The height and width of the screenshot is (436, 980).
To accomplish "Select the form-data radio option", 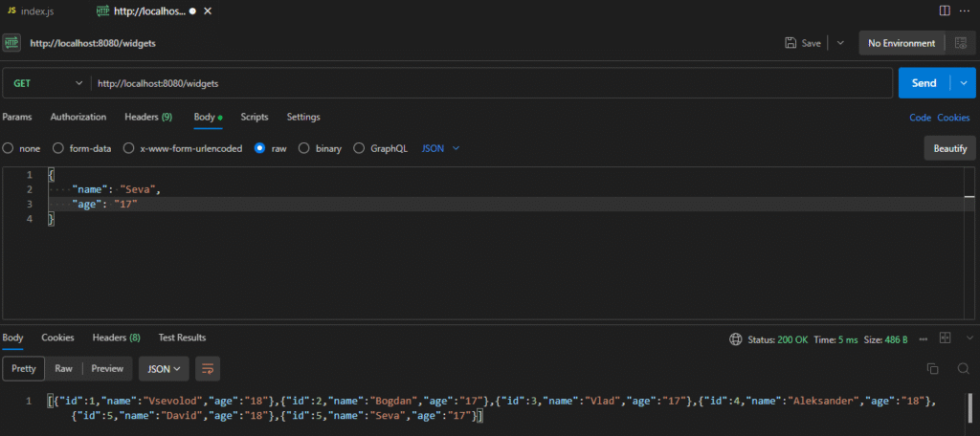I will click(x=58, y=148).
